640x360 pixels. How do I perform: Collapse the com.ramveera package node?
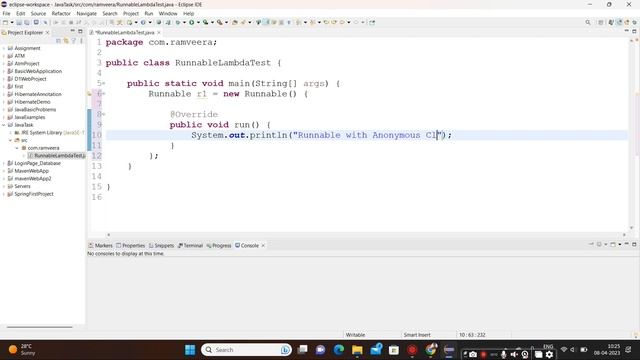17,148
